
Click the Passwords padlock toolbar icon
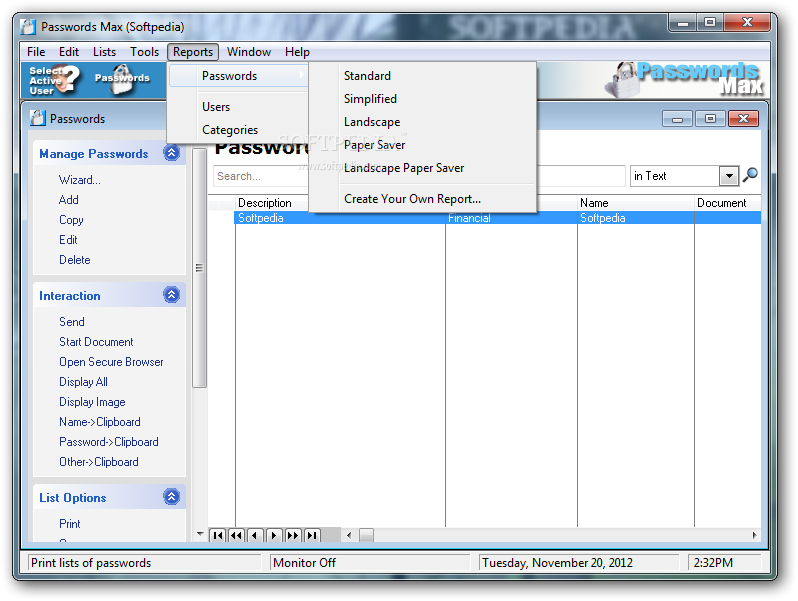point(122,79)
